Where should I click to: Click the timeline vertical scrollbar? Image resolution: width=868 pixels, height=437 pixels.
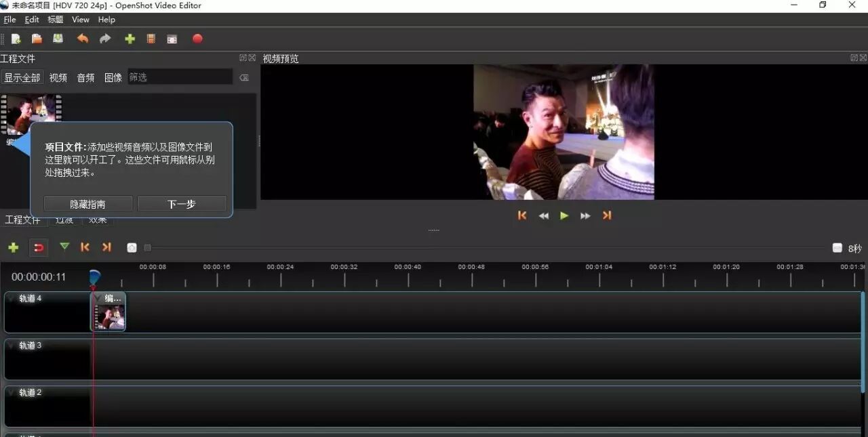[863, 342]
